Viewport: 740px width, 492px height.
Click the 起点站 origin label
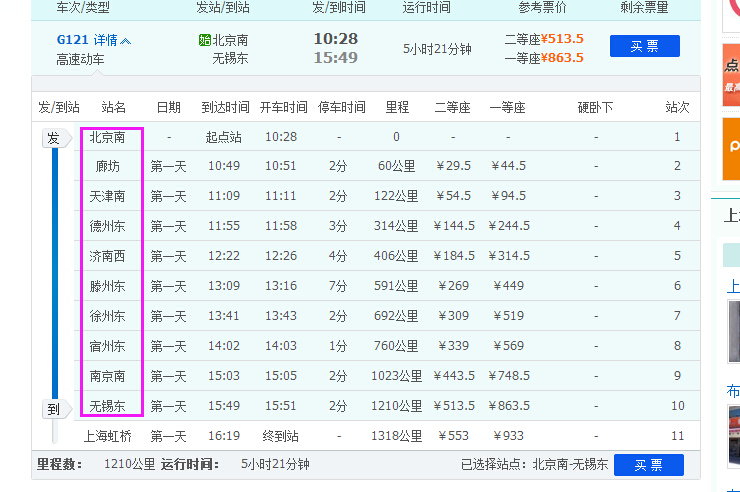point(224,137)
